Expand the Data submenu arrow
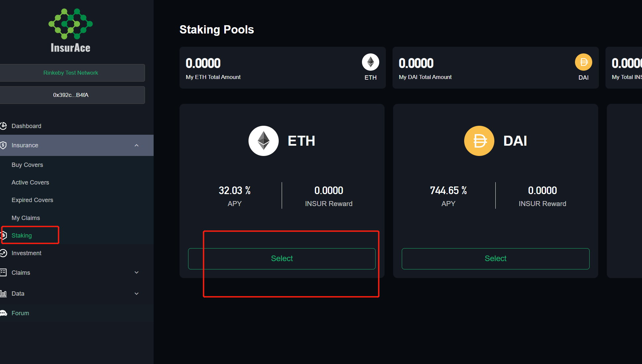This screenshot has height=364, width=642. tap(137, 294)
